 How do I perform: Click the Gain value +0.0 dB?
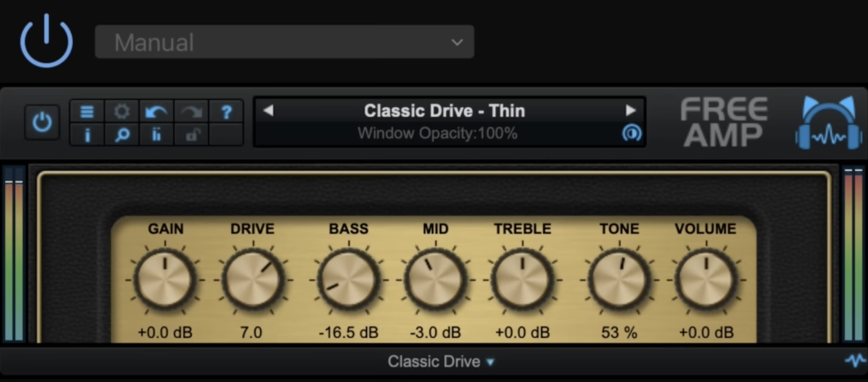tap(165, 333)
